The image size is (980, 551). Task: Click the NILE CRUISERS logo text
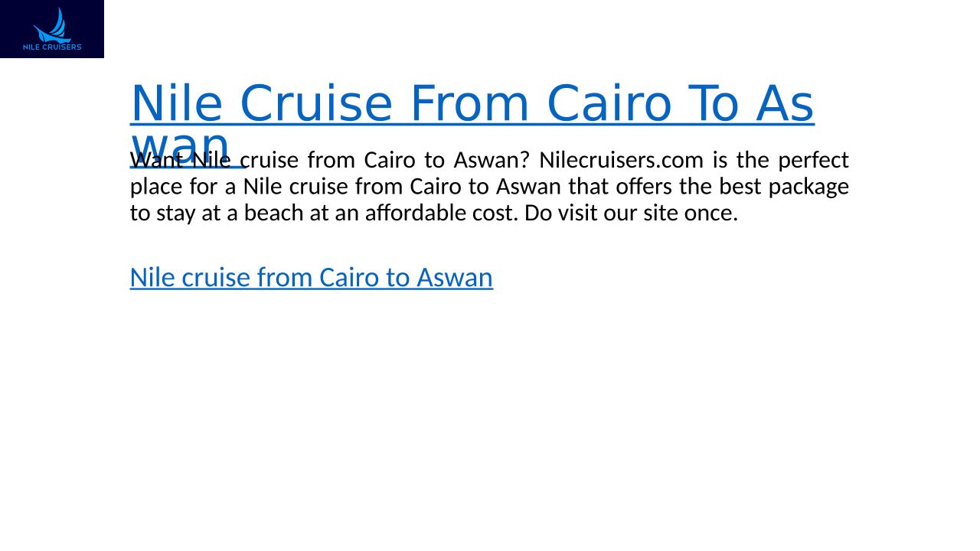[x=52, y=47]
